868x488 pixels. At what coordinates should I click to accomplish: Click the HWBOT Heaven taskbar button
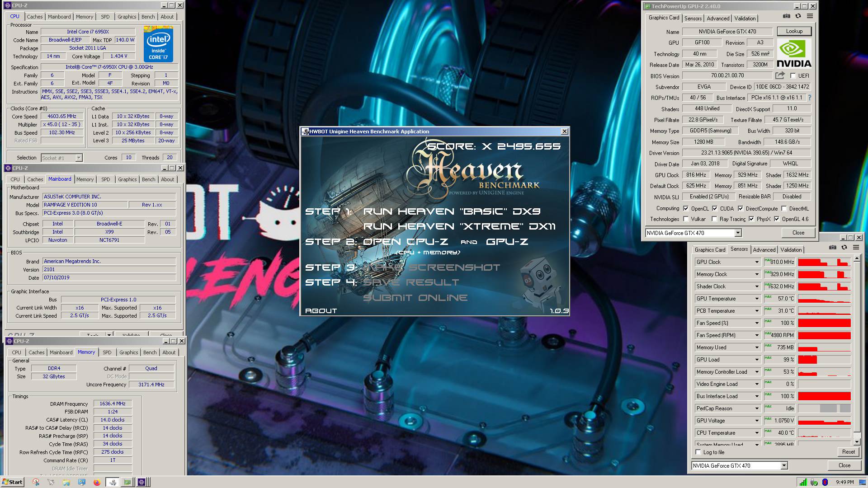click(112, 482)
